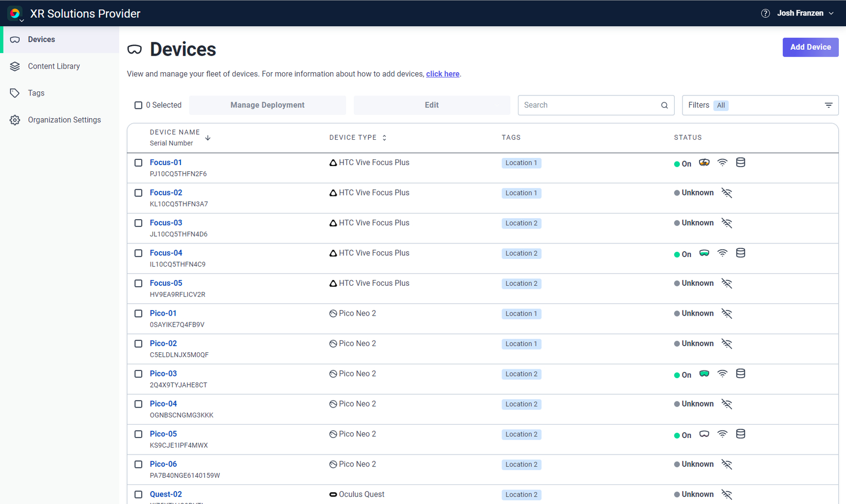The width and height of the screenshot is (846, 504).
Task: Click the On status for Pico-03
Action: 682,375
